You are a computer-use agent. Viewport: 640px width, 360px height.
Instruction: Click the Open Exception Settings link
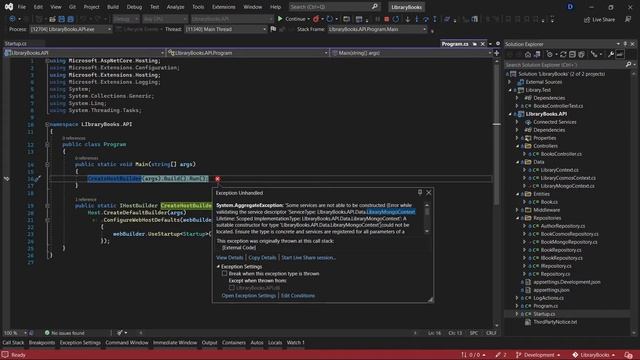pyautogui.click(x=249, y=296)
